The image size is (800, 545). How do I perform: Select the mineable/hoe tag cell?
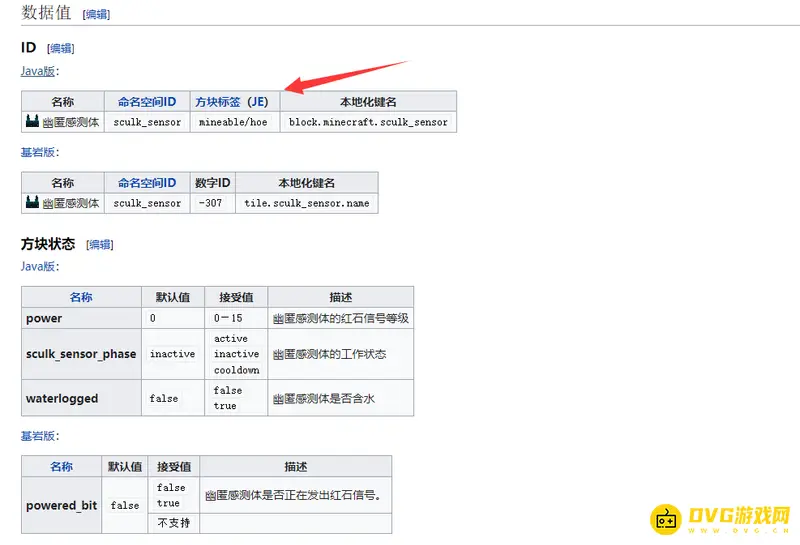click(x=232, y=122)
